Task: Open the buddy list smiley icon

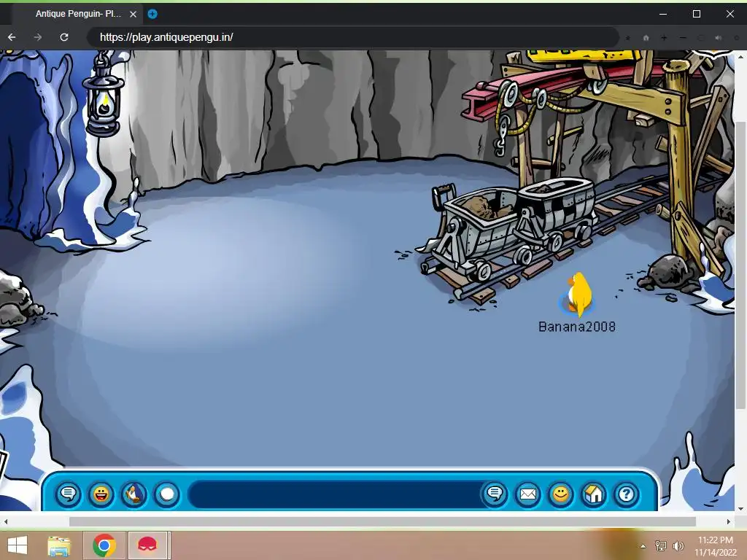Action: [x=561, y=494]
